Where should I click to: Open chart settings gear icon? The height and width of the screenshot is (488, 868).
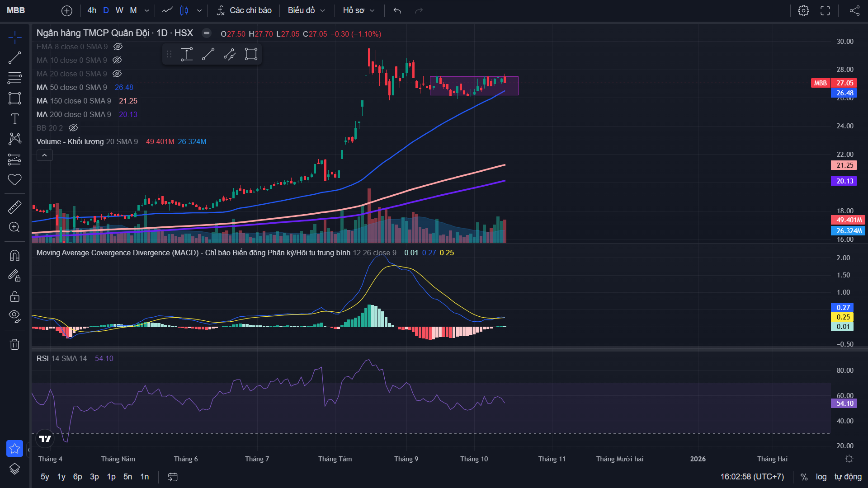click(803, 10)
